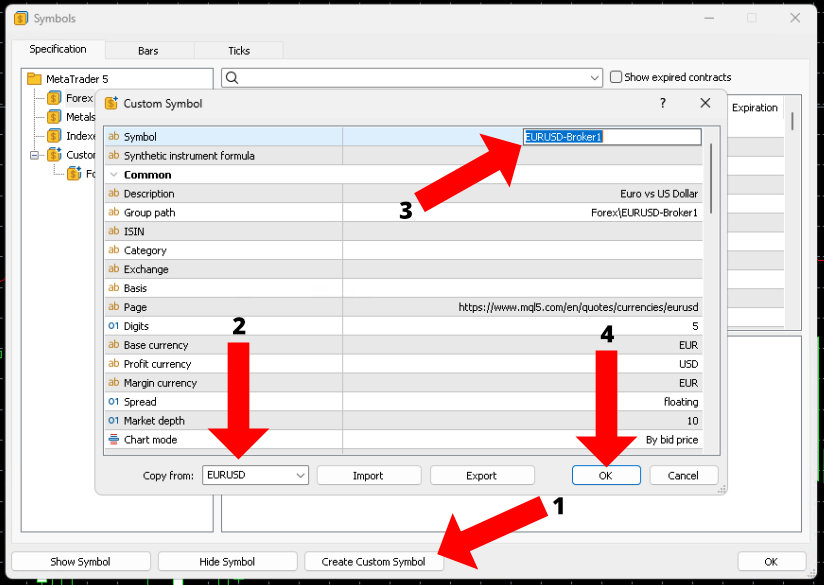
Task: Click the Show Symbol button
Action: pyautogui.click(x=81, y=561)
